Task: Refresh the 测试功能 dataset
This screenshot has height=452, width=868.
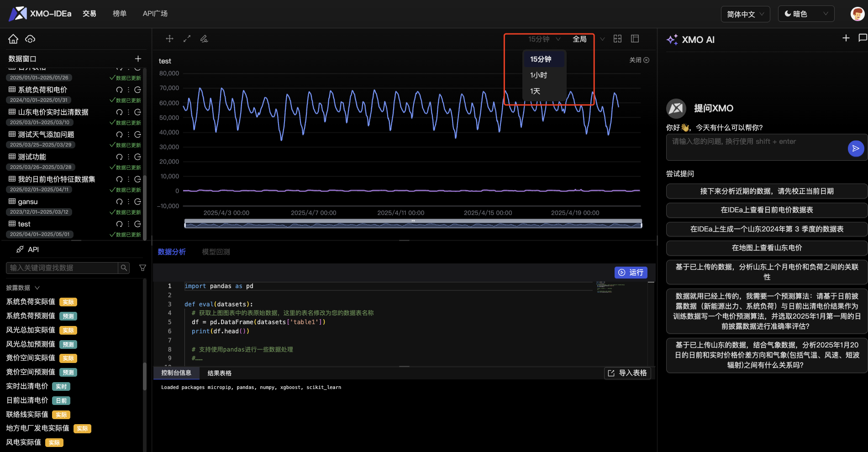Action: [119, 157]
